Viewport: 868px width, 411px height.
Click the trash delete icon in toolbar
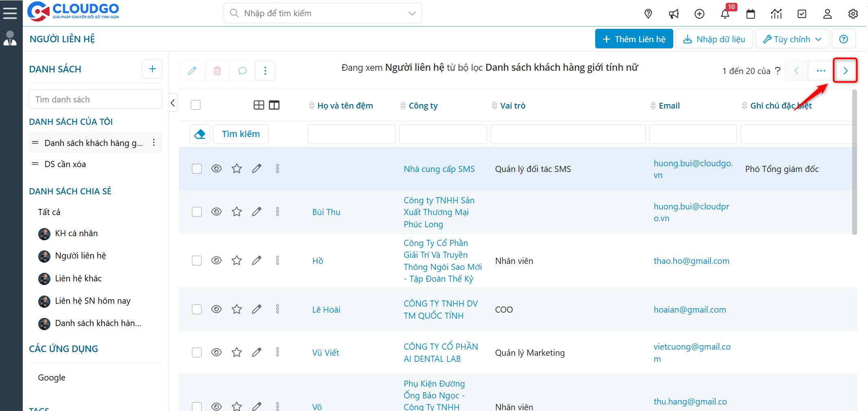[218, 71]
